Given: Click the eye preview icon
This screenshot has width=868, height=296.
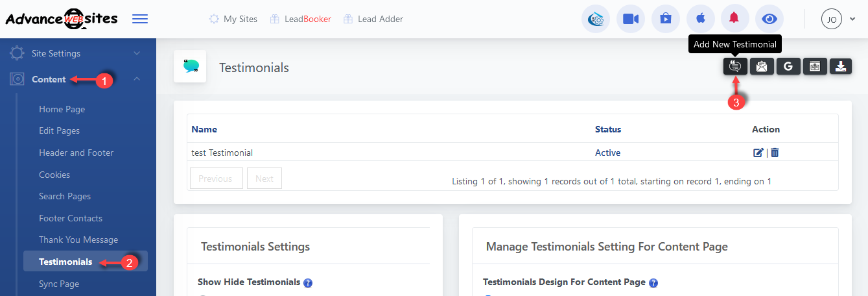Looking at the screenshot, I should [x=769, y=19].
